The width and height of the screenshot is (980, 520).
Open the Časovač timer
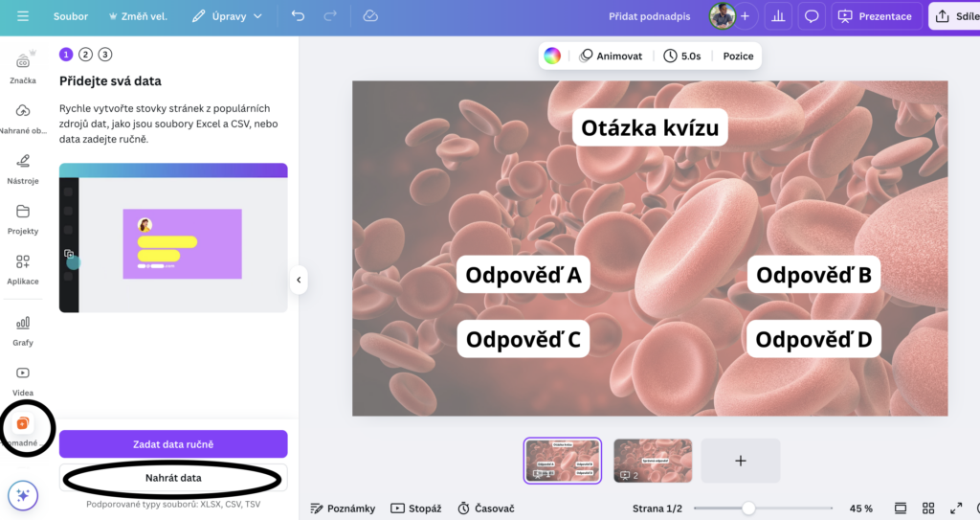click(x=486, y=509)
